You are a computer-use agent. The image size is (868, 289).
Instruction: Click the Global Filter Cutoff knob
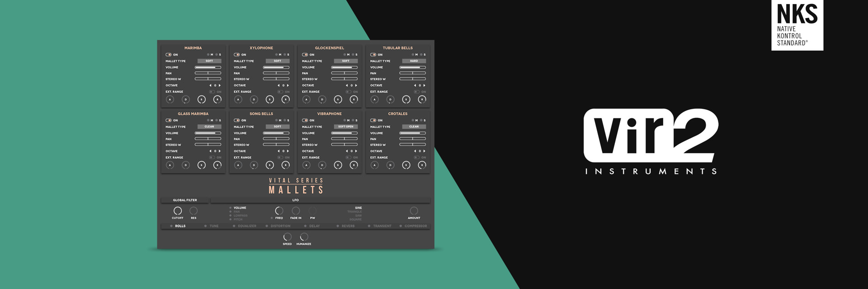[178, 211]
